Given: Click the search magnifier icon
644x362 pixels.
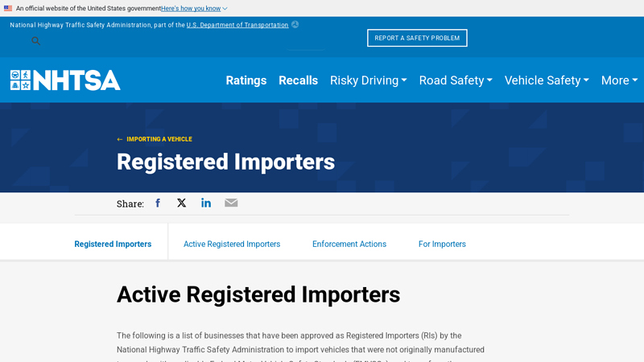Looking at the screenshot, I should tap(35, 41).
